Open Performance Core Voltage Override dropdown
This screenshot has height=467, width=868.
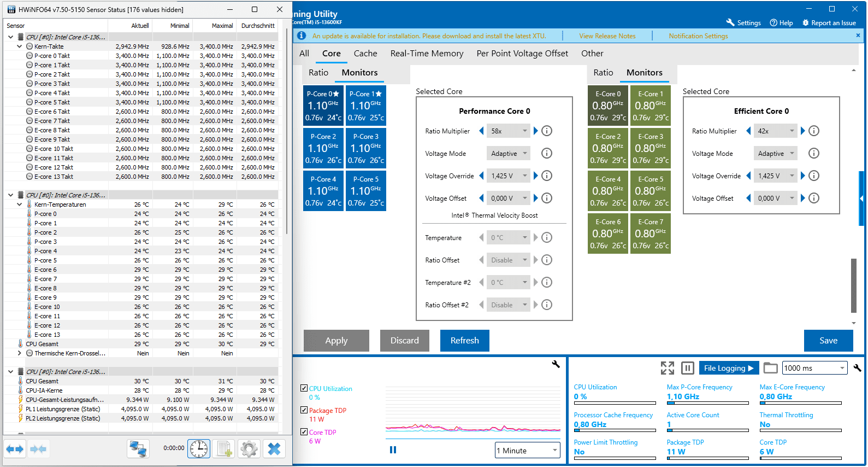coord(509,176)
